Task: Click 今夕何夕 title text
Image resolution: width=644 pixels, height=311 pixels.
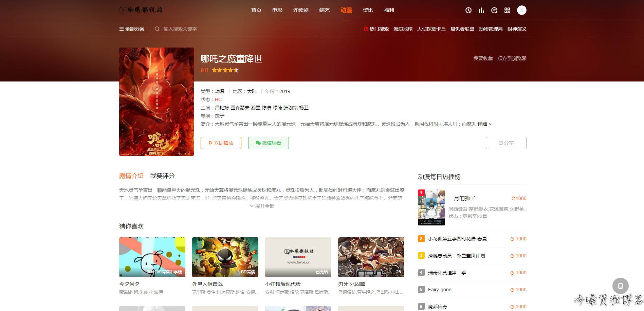Action: [129, 284]
